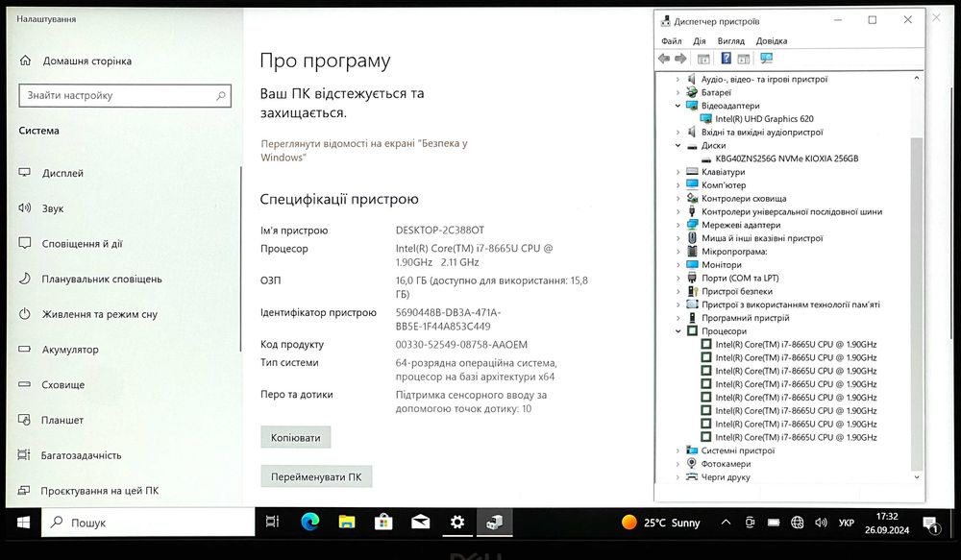
Task: Select Миша й інші вказівні пристрої
Action: pyautogui.click(x=762, y=238)
